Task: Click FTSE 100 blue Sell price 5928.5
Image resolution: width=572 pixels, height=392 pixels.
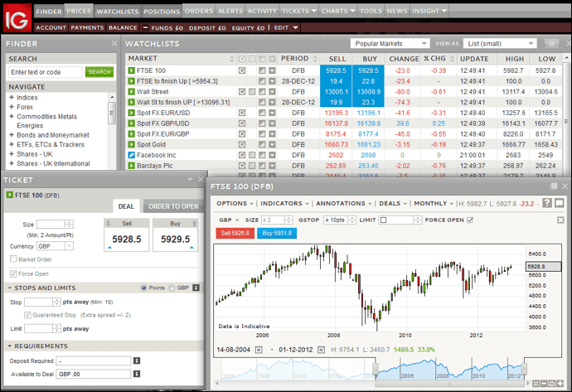Action: 336,70
